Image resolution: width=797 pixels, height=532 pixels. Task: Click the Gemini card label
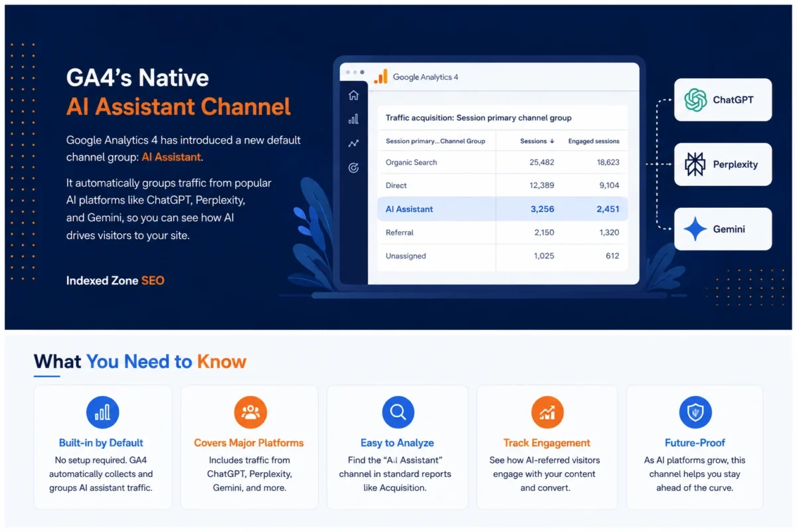pyautogui.click(x=729, y=229)
